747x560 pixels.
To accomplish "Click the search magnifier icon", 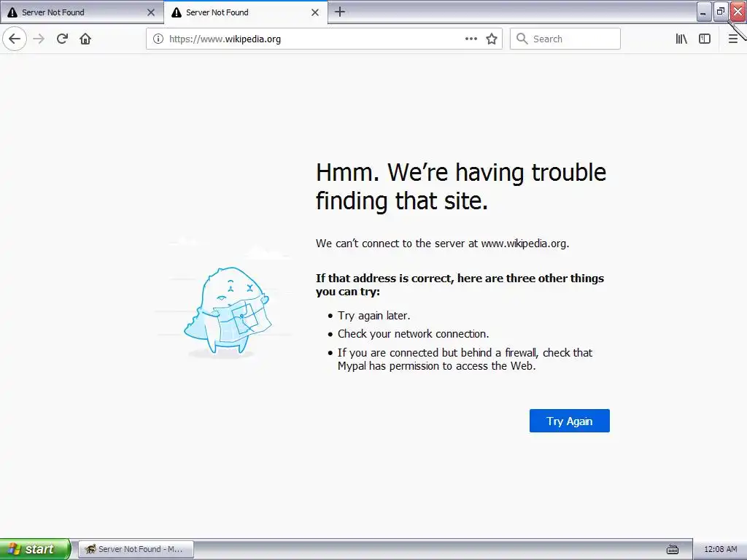I will [522, 39].
